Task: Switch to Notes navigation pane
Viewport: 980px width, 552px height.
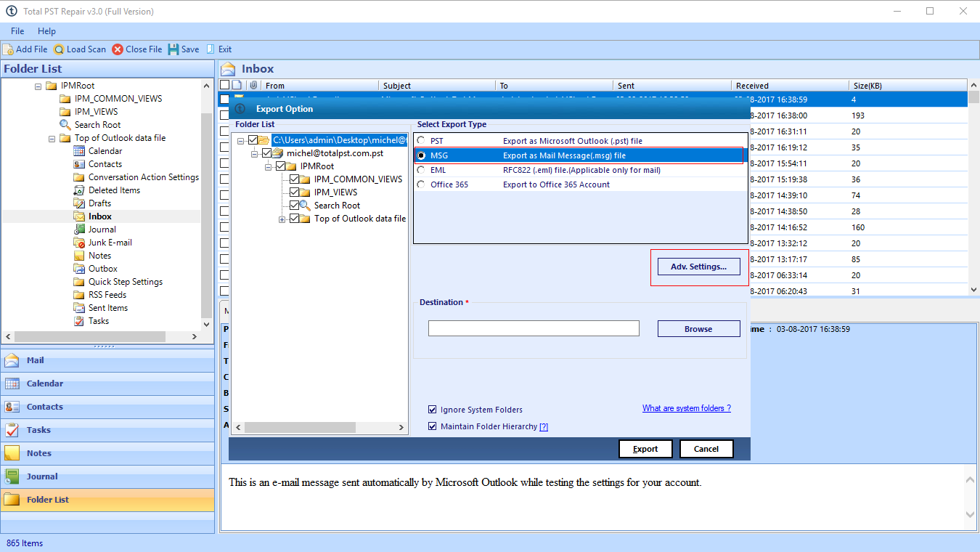Action: 107,453
